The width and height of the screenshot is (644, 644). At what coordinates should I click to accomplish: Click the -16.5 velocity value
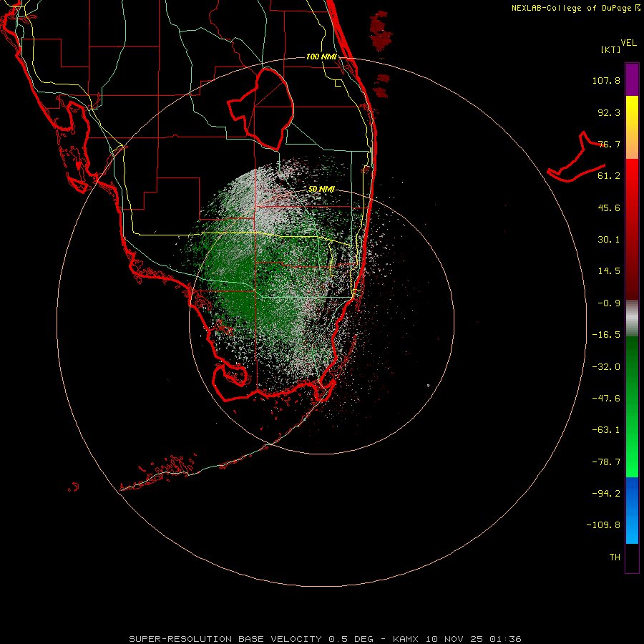(x=606, y=335)
